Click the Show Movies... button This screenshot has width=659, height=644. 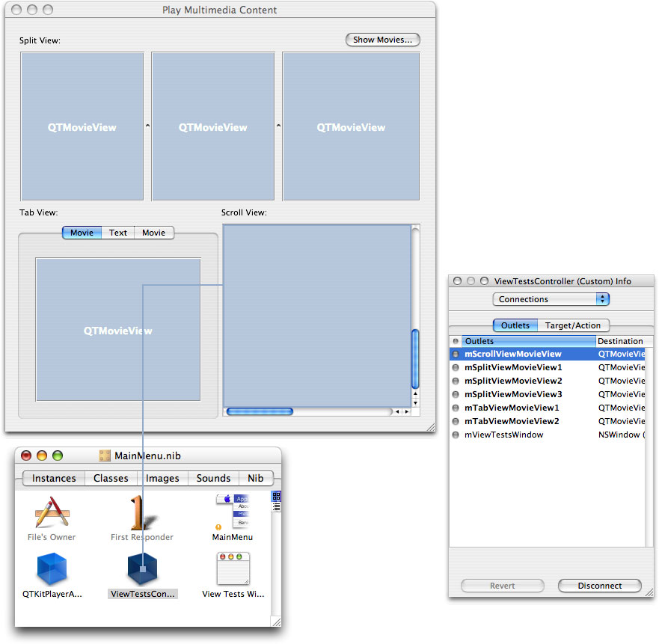(x=382, y=40)
